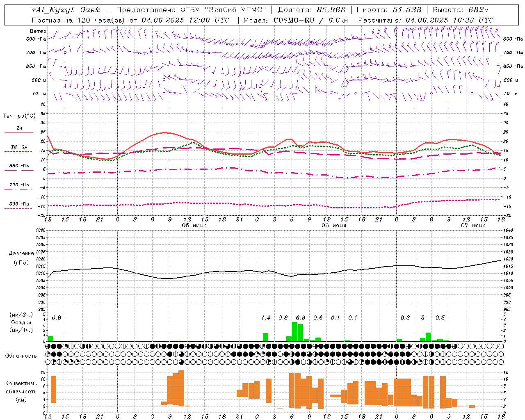Image resolution: width=525 pixels, height=420 pixels.
Task: Click the '6.9' precipitation total value
Action: (x=301, y=317)
